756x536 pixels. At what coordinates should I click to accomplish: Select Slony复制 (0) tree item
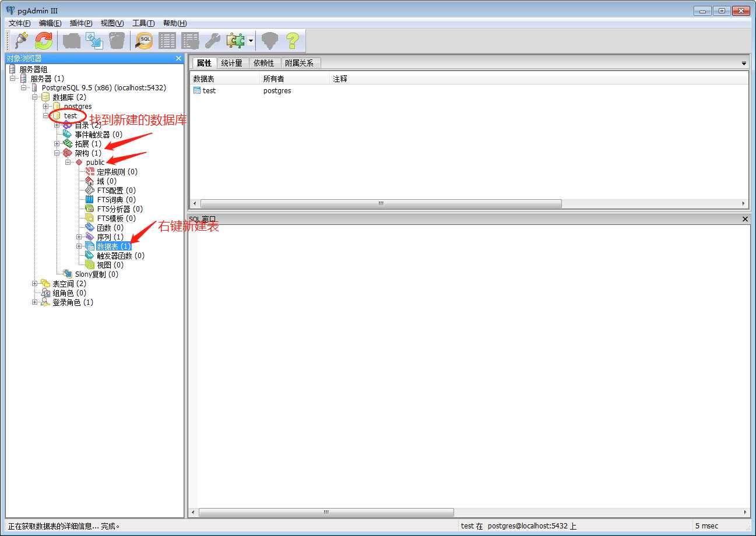click(x=97, y=274)
